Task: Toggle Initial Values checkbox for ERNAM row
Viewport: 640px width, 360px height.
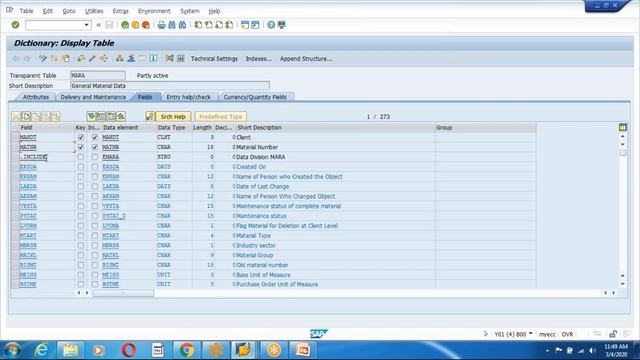Action: pos(95,176)
